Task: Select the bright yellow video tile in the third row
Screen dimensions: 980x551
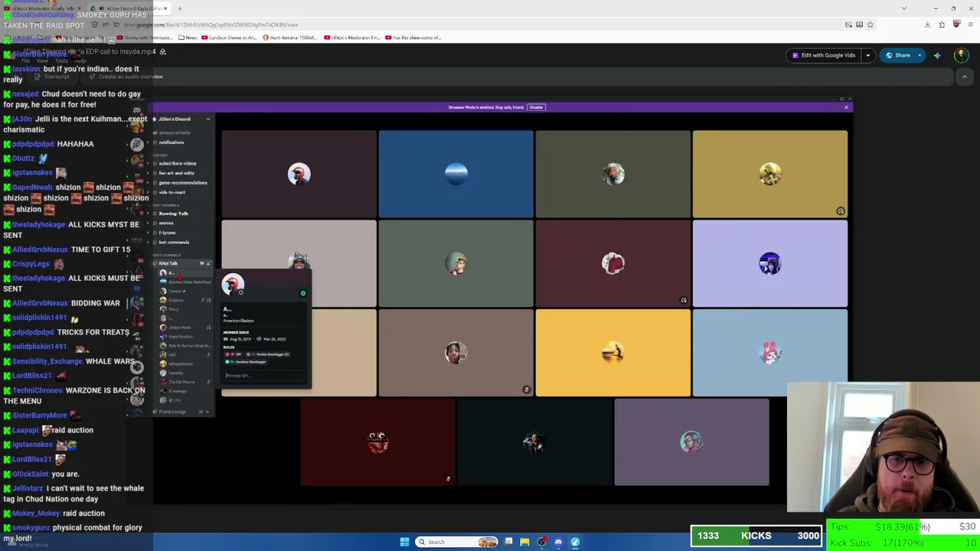Action: [x=612, y=353]
